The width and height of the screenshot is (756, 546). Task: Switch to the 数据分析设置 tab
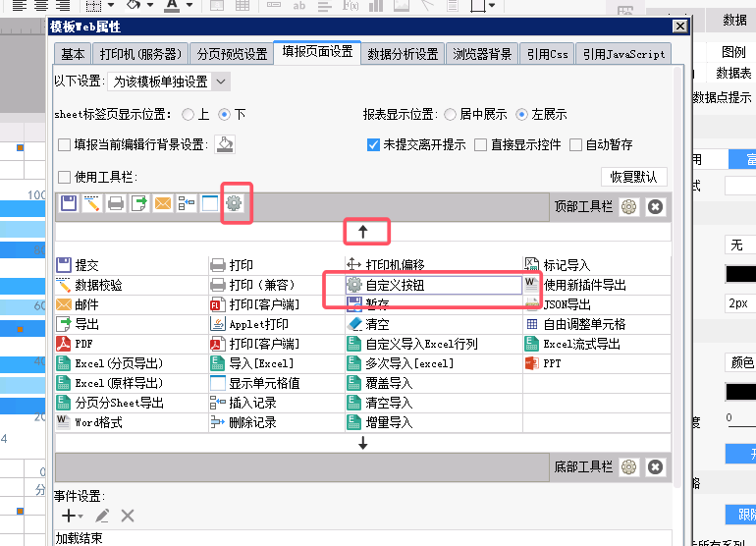[x=403, y=54]
